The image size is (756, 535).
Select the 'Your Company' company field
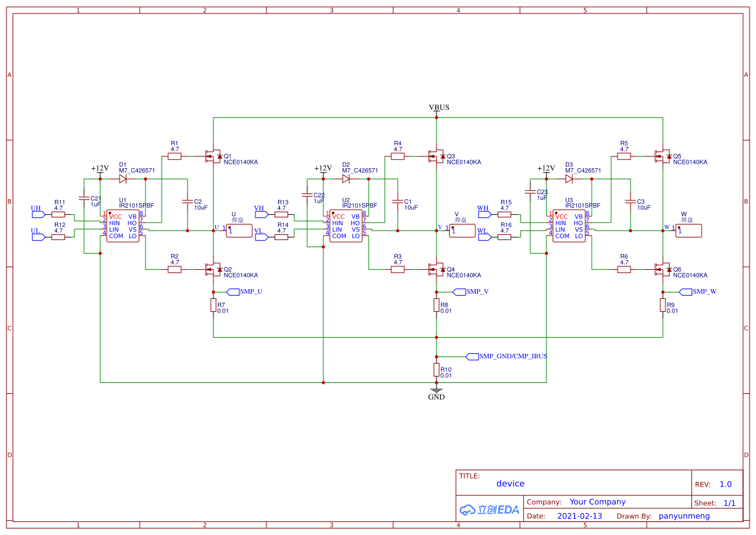(598, 502)
